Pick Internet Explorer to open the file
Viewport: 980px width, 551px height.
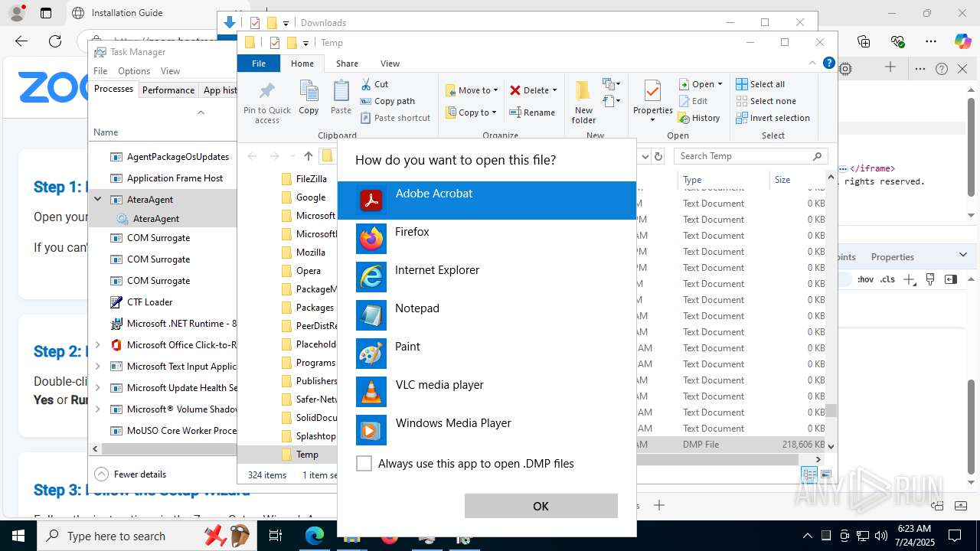[487, 276]
